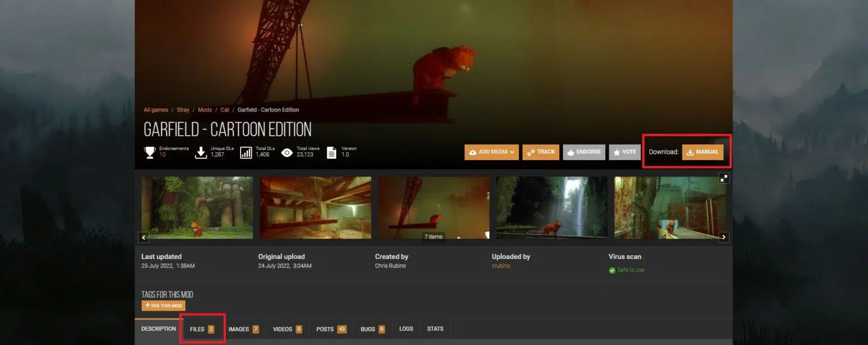Open the third thumbnail labeled 7 items
The image size is (868, 345).
[x=434, y=208]
